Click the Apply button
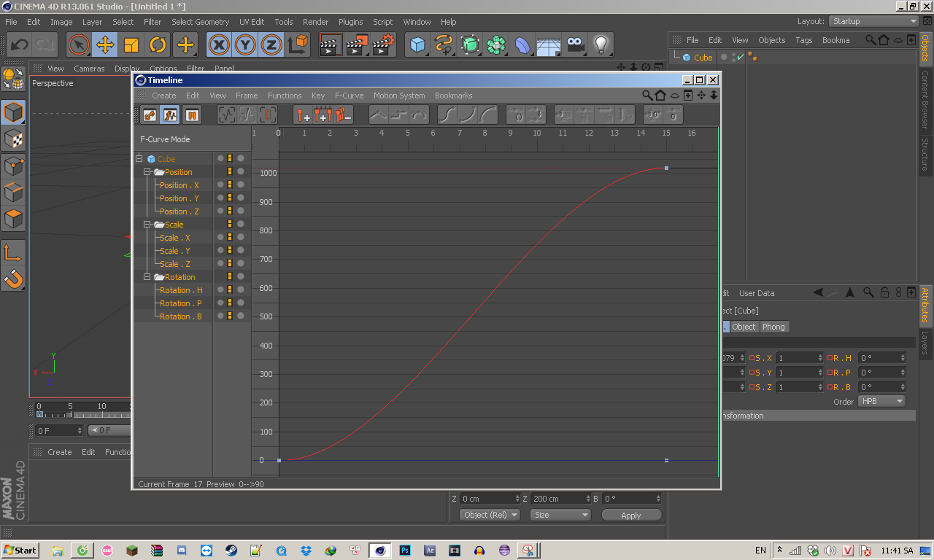934x560 pixels. coord(630,515)
